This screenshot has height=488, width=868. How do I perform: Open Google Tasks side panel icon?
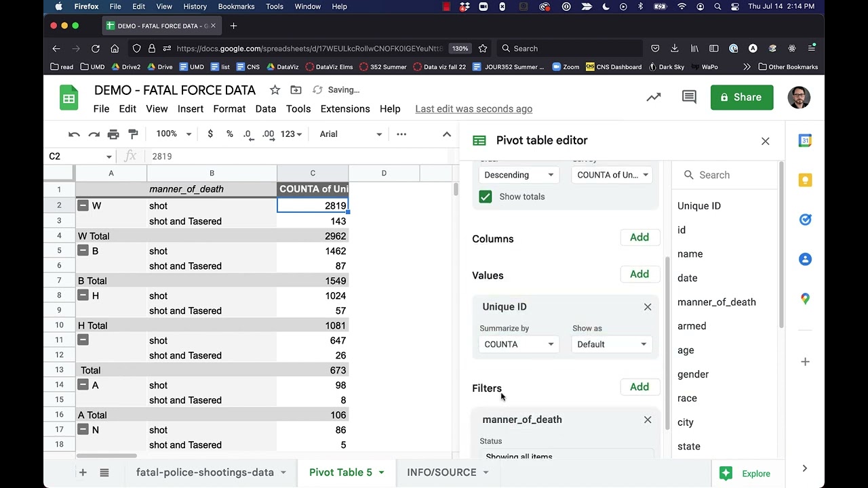[805, 220]
